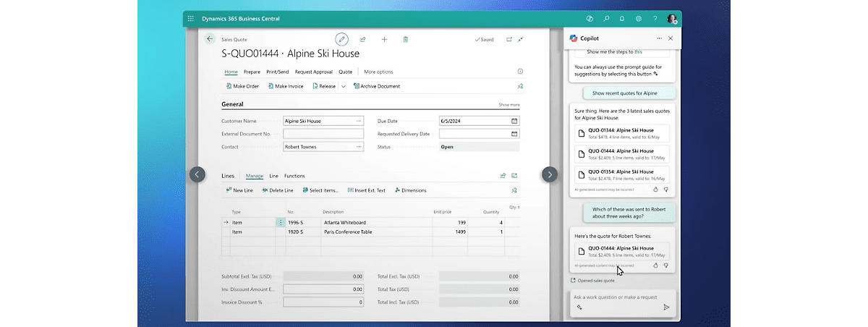
Task: Click Select items...
Action: tap(320, 190)
